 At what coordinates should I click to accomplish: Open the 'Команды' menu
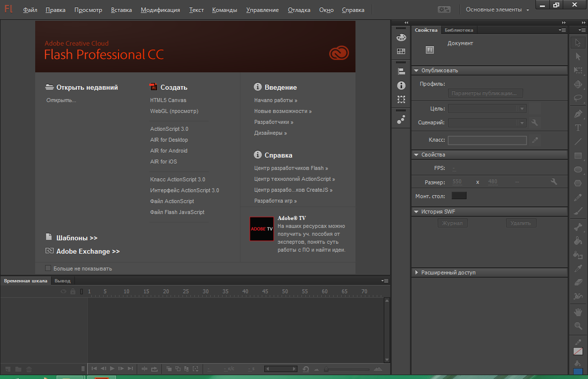tap(224, 10)
